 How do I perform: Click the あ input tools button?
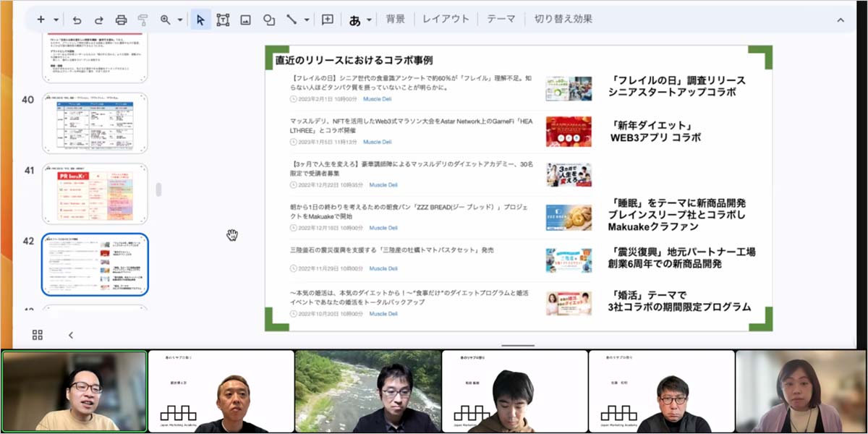point(355,20)
